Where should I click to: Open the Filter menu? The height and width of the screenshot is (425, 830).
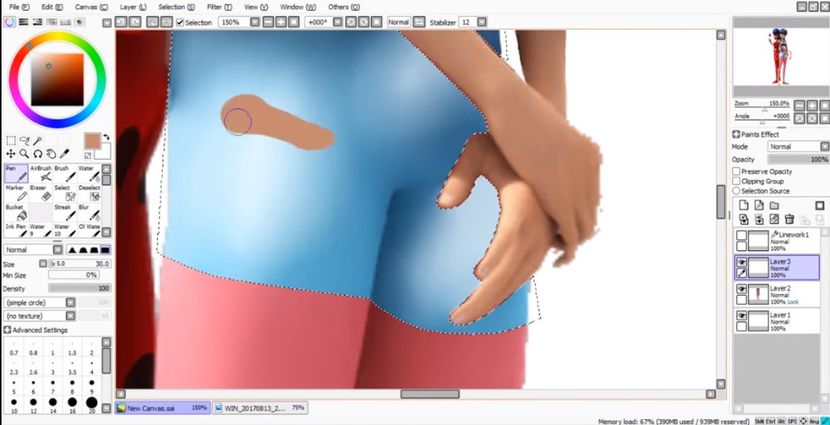click(213, 7)
